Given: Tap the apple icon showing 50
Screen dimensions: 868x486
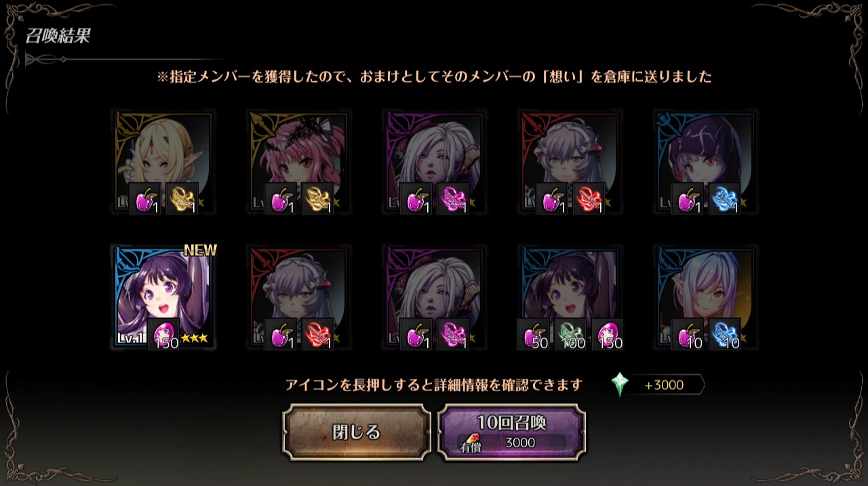Looking at the screenshot, I should pos(534,334).
